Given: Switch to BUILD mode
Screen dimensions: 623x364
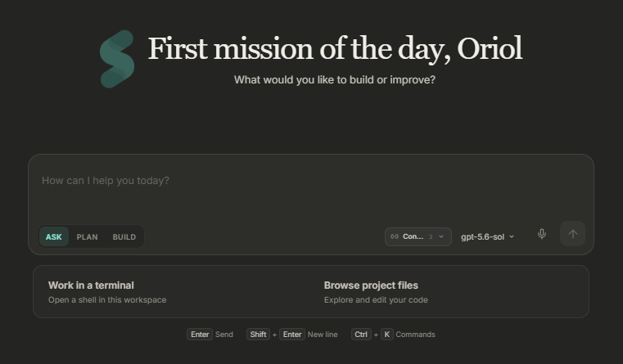Looking at the screenshot, I should click(x=124, y=237).
